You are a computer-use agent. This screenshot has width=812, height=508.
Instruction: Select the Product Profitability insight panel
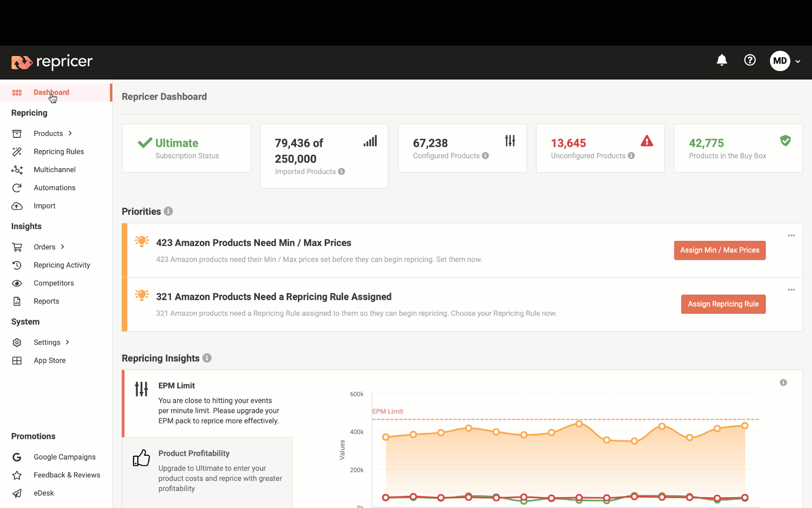pyautogui.click(x=207, y=473)
